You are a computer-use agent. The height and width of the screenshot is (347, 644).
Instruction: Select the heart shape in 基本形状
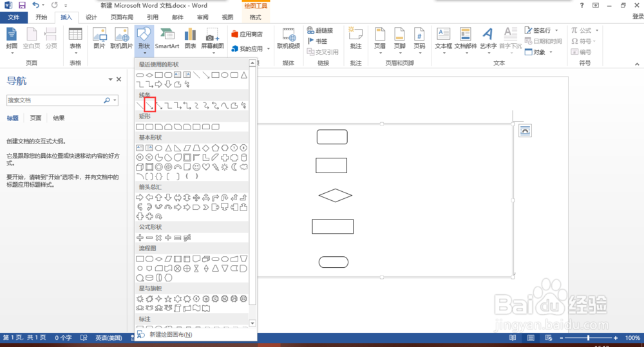[206, 167]
